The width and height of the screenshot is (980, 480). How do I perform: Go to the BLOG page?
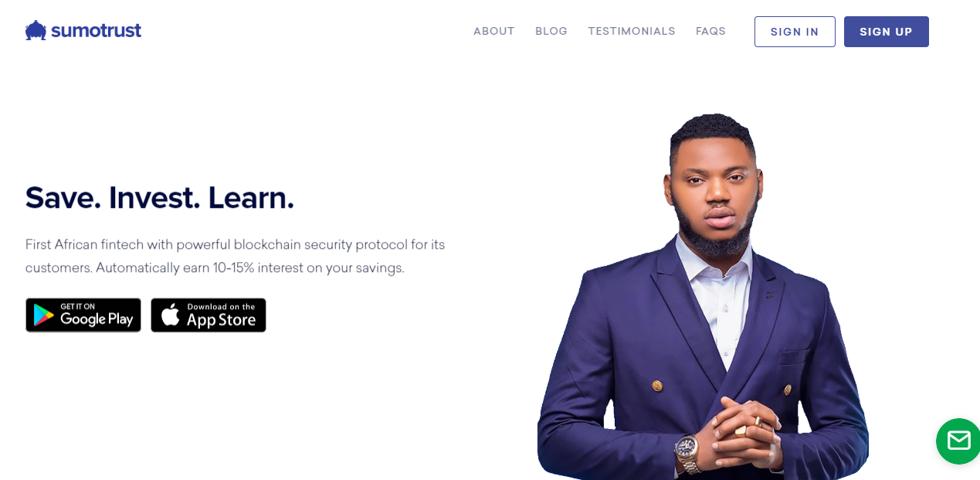[551, 31]
